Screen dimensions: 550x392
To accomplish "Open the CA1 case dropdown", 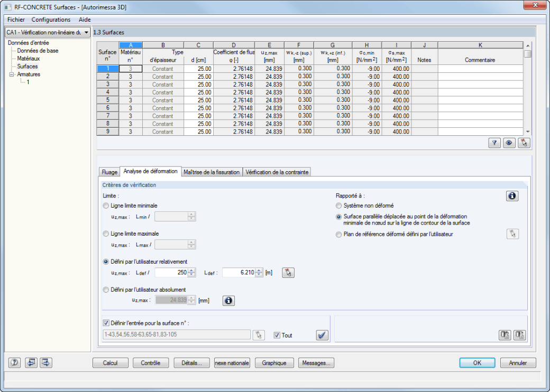I will 48,32.
